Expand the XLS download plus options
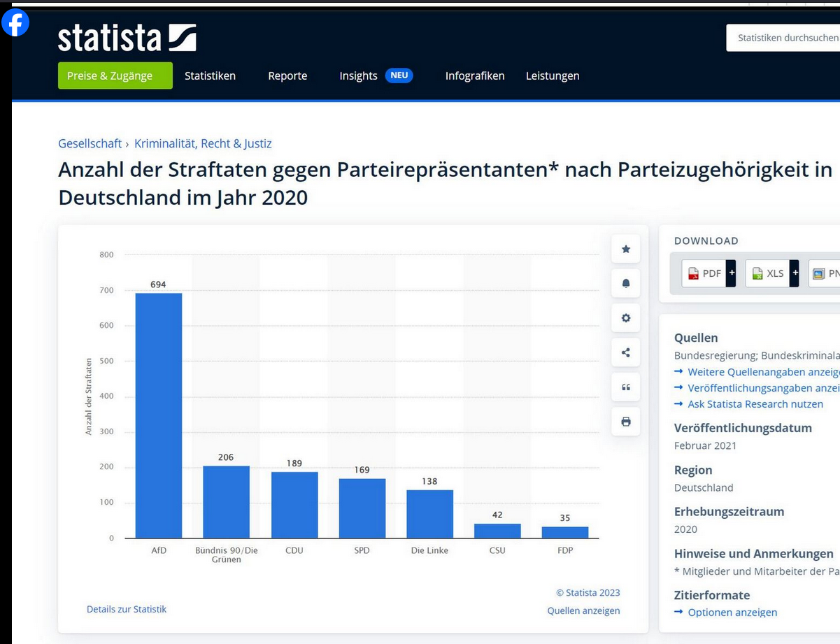Viewport: 840px width, 644px height. click(x=795, y=273)
